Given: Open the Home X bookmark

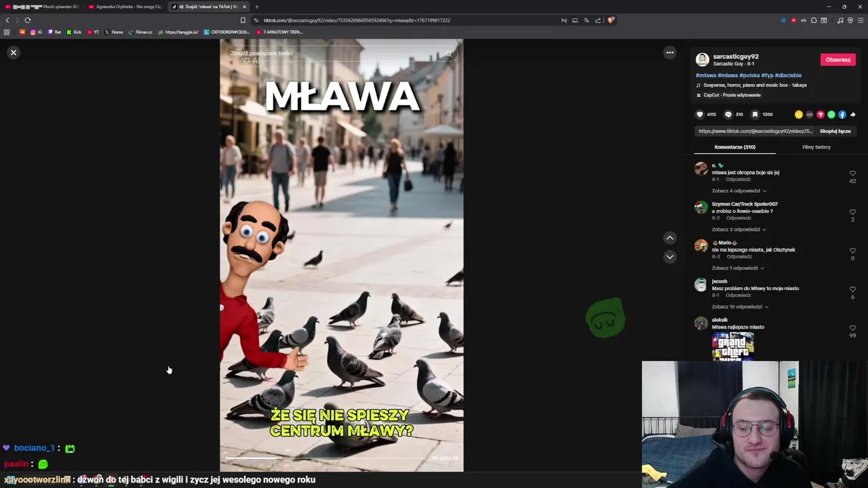Looking at the screenshot, I should (114, 32).
